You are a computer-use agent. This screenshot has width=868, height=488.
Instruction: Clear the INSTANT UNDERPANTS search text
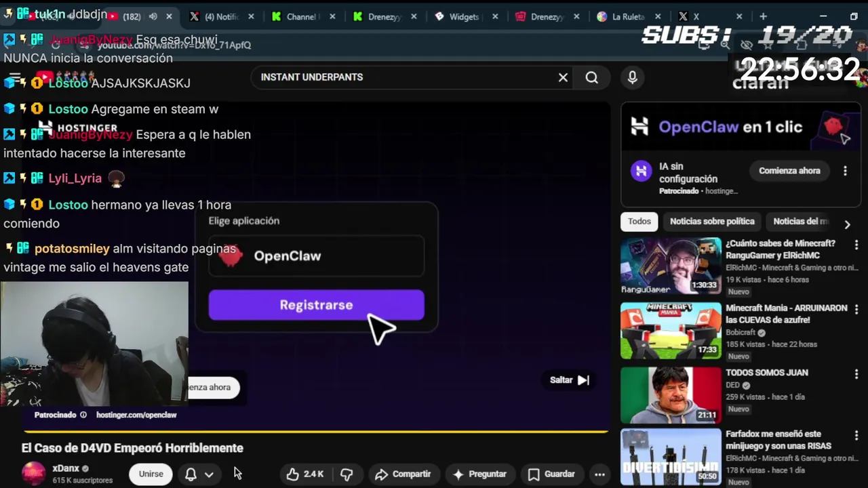563,77
